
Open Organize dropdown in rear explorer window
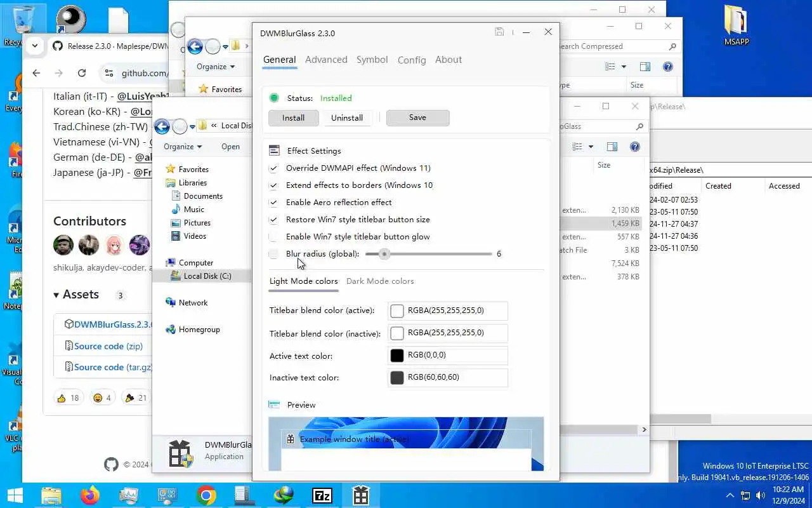coord(216,67)
